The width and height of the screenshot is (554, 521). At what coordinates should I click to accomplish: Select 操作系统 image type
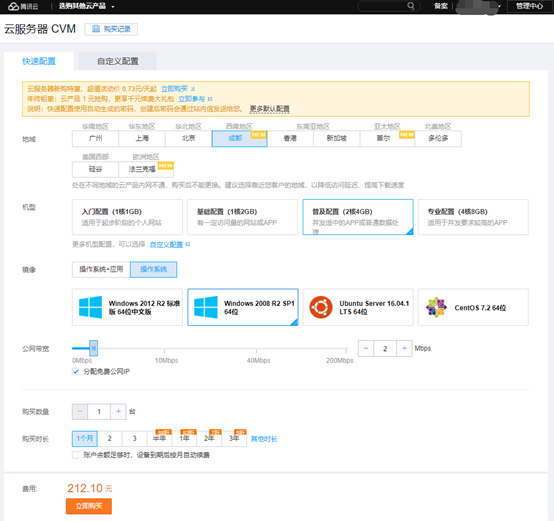154,270
